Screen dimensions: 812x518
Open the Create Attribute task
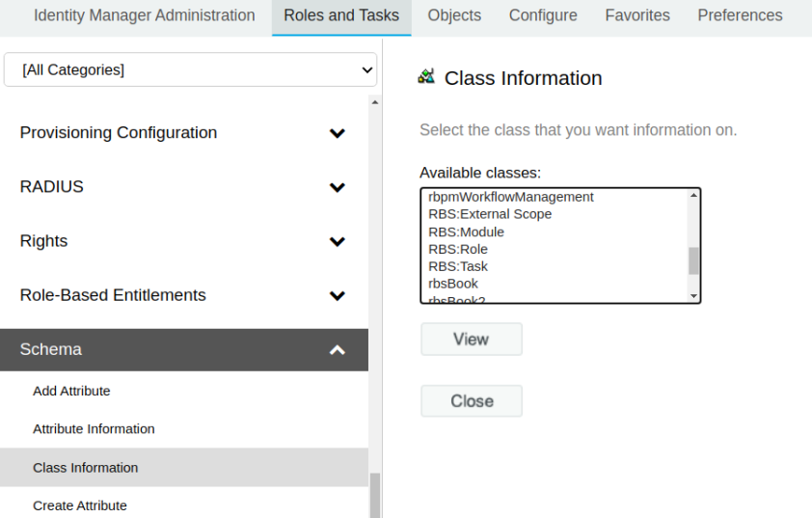click(x=79, y=505)
